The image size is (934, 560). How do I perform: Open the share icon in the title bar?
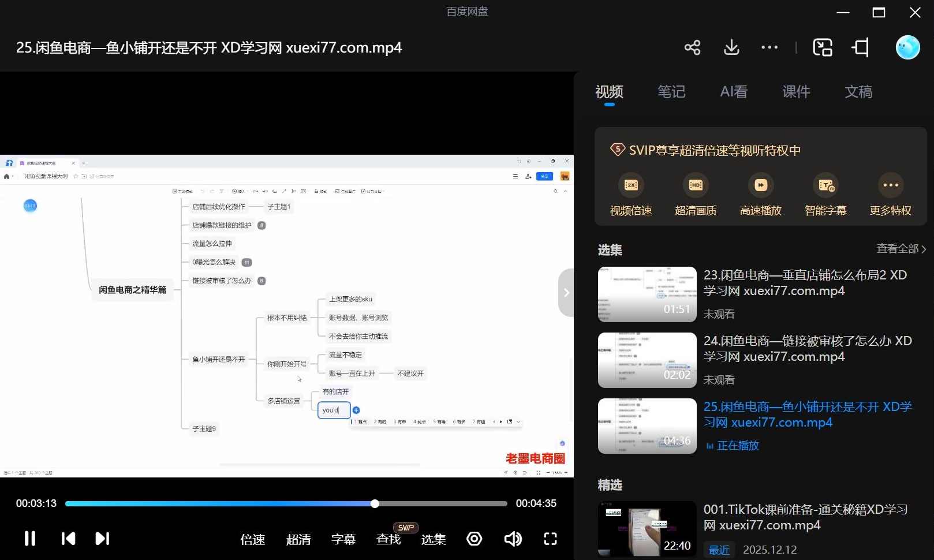[x=692, y=47]
